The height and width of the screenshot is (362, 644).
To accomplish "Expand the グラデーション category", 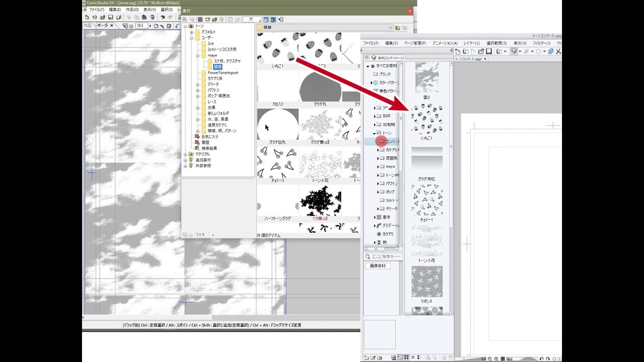I will click(x=375, y=225).
